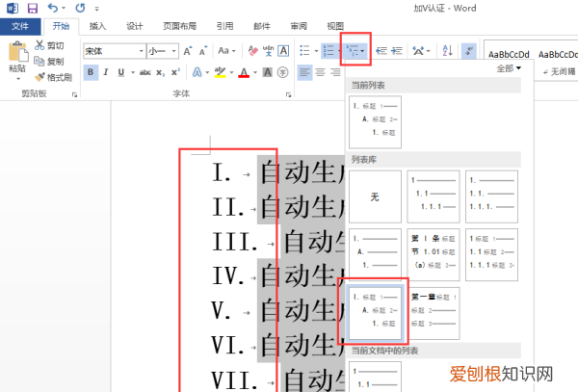Click the bullets list icon

304,51
